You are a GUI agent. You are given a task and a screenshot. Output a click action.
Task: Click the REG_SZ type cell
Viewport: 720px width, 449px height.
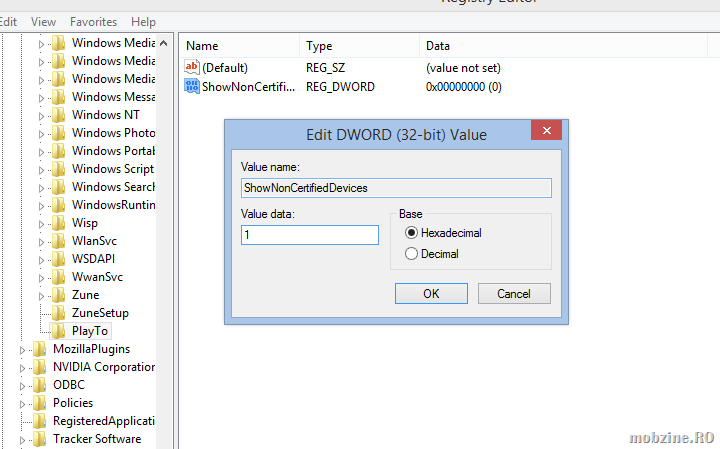pyautogui.click(x=325, y=68)
